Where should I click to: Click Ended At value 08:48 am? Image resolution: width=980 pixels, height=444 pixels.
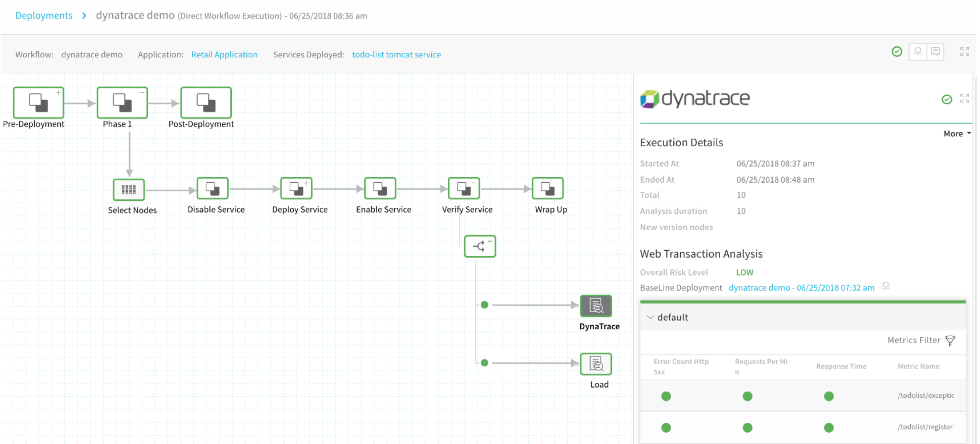(775, 180)
